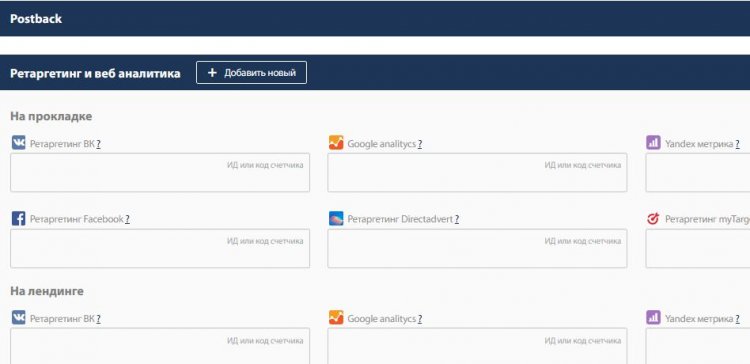
Task: Click VK icon under На прокладке
Action: click(x=19, y=143)
